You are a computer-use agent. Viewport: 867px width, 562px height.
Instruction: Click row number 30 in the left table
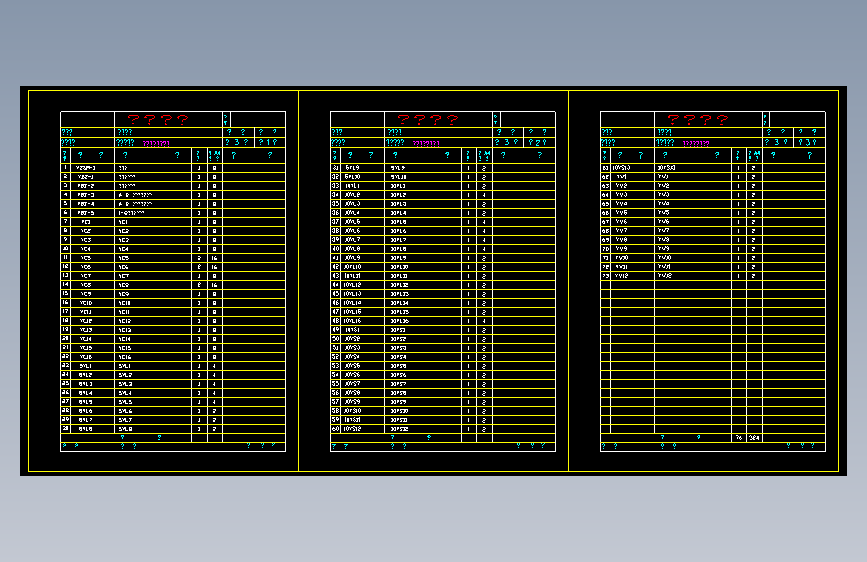[x=65, y=429]
